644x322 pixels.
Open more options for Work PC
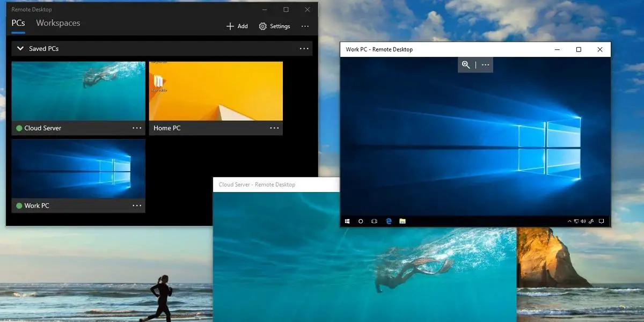[x=137, y=206]
